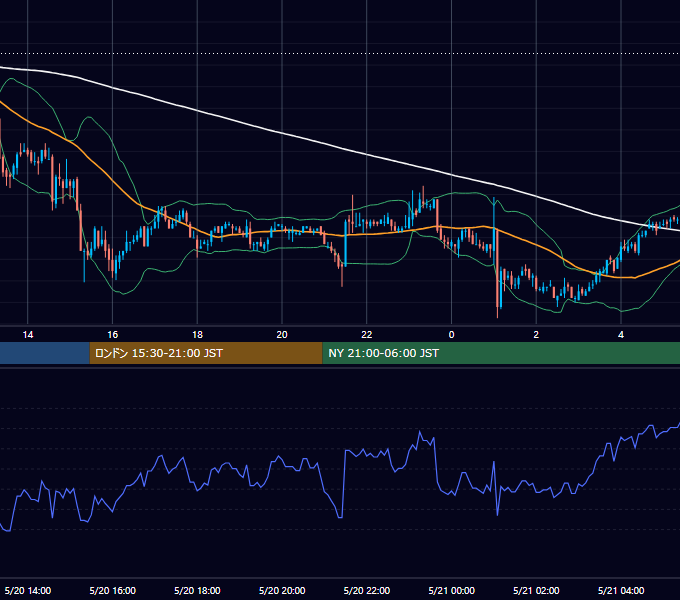680x600 pixels.
Task: Click the '22' hour label on price chart axis
Action: (367, 335)
